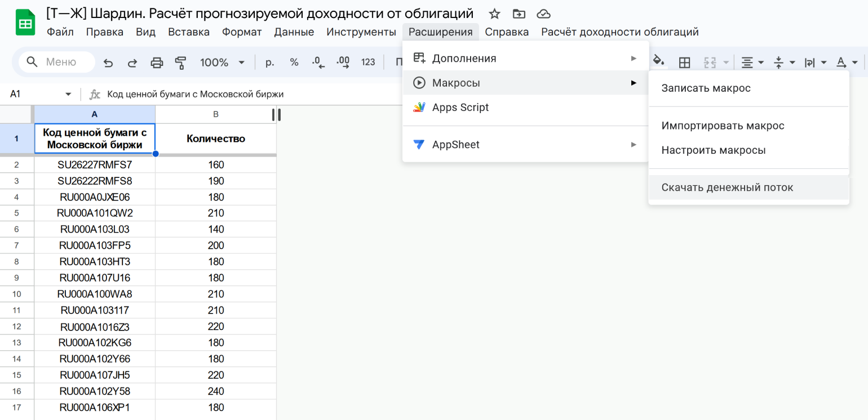Select quantity cell 240

(216, 391)
